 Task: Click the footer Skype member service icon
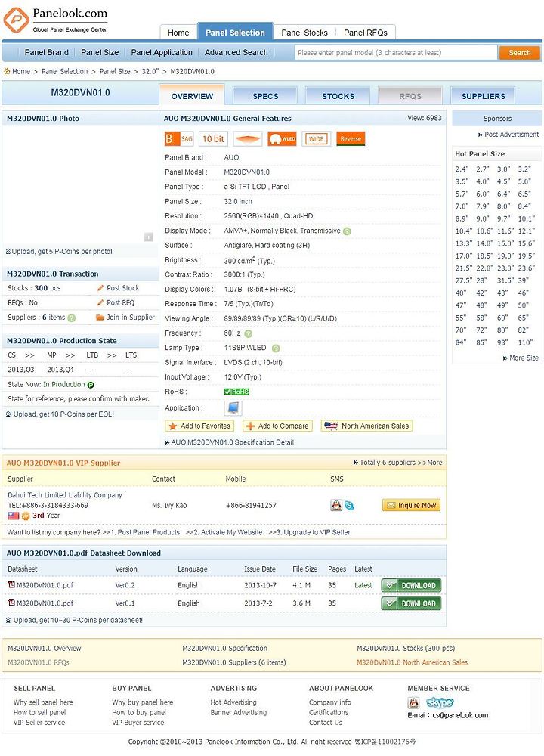[440, 702]
